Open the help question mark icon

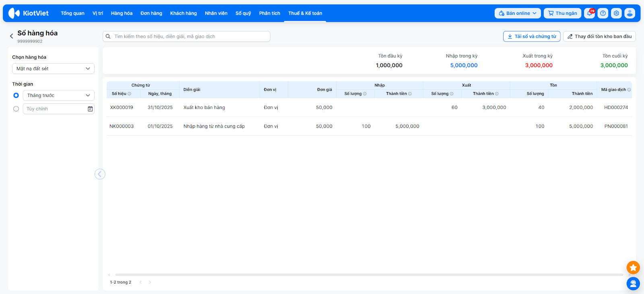(603, 13)
